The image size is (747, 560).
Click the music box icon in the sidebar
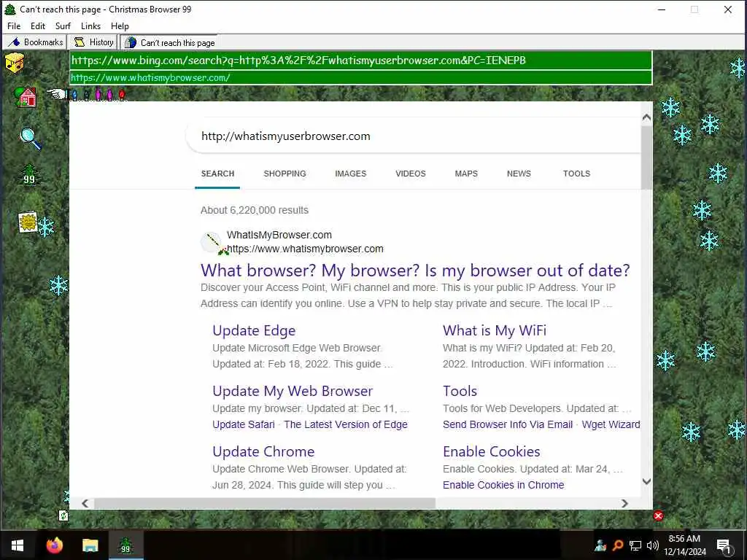[x=15, y=63]
